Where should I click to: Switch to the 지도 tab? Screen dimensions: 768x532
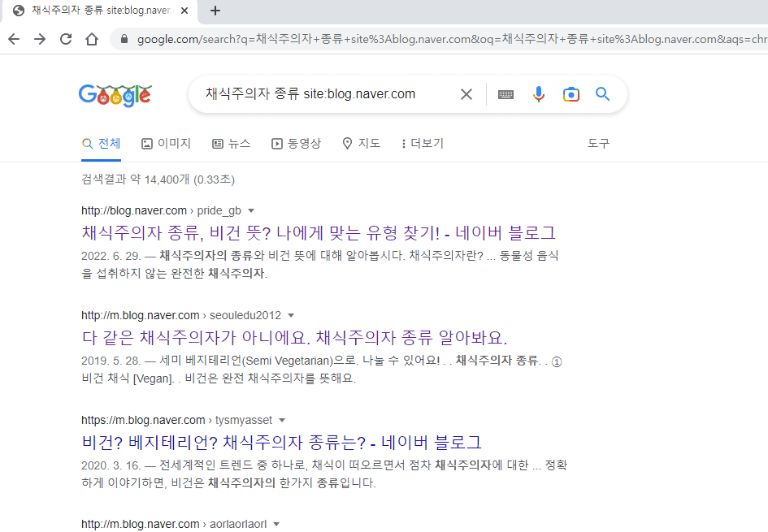(361, 144)
